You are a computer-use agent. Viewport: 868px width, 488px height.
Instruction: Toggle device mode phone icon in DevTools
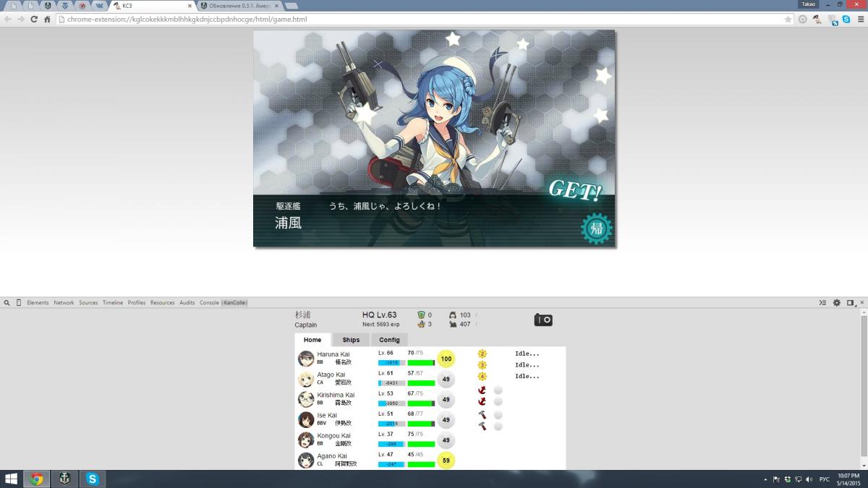tap(19, 303)
